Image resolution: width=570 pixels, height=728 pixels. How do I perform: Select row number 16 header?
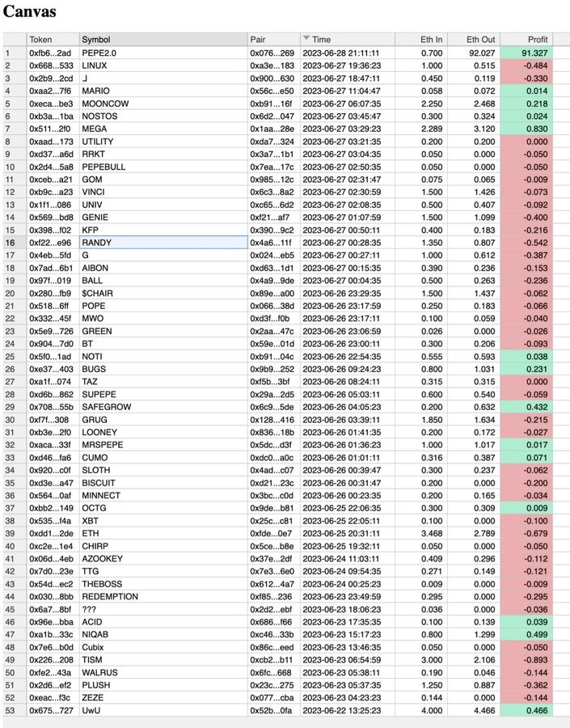pos(15,243)
